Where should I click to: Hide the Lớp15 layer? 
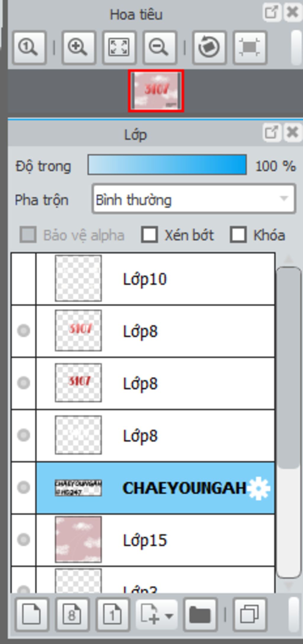point(24,540)
